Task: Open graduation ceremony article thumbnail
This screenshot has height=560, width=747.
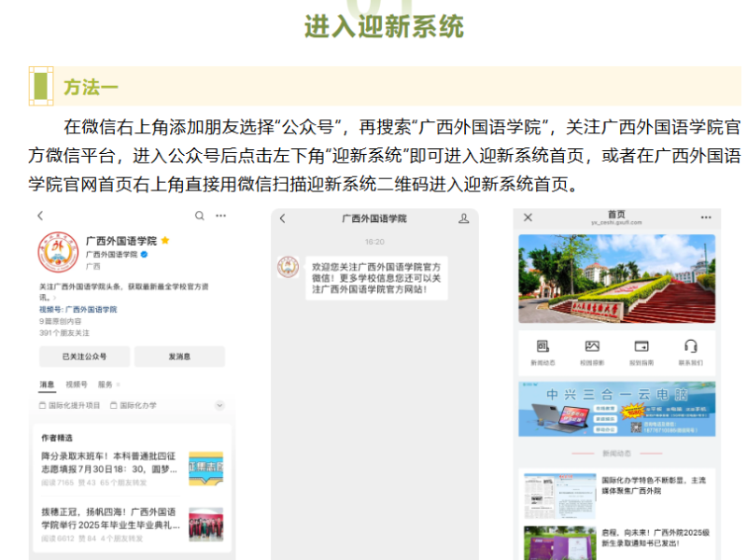Action: [x=205, y=525]
